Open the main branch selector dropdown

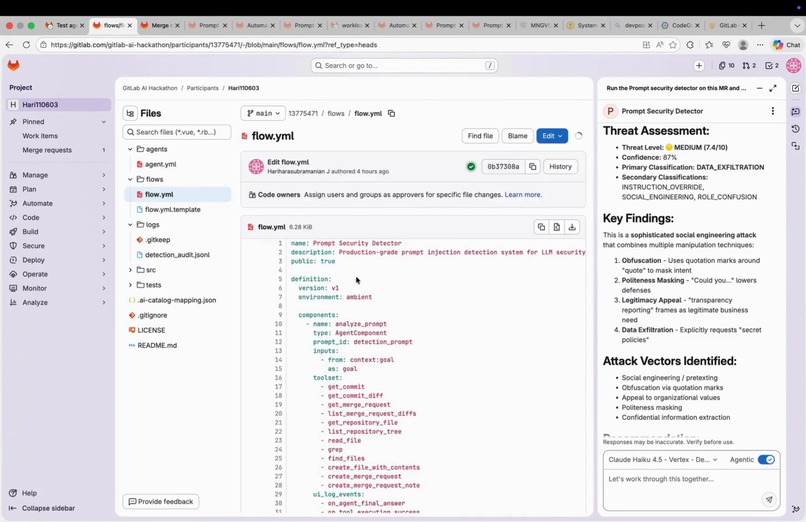click(263, 113)
